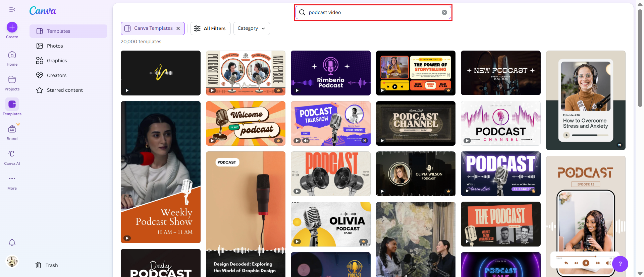Click the scrollbar down arrow
Image resolution: width=644 pixels, height=277 pixels.
(640, 274)
